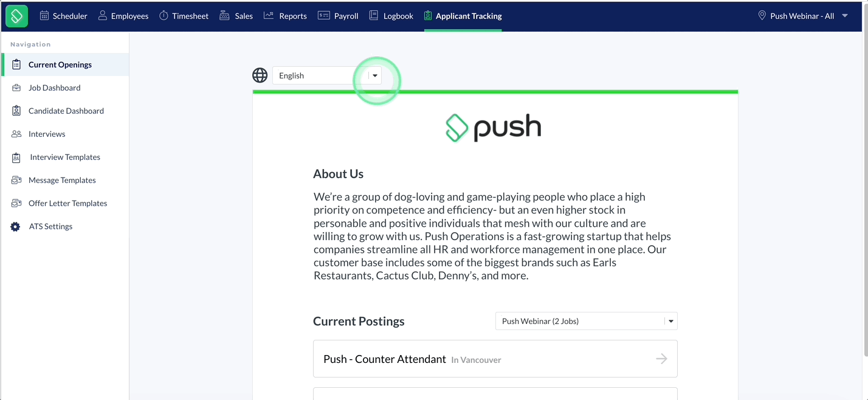Viewport: 868px width, 400px height.
Task: Open Interview Templates in the sidebar
Action: pos(64,157)
